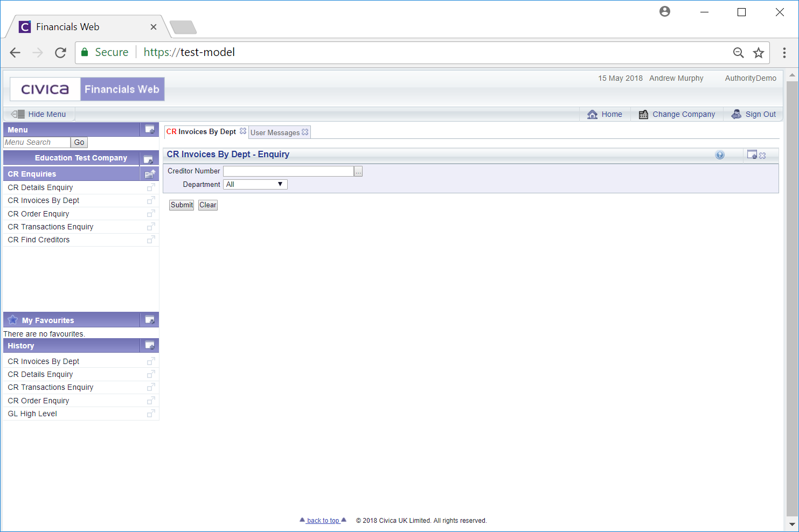
Task: Click the Change Company building icon
Action: pos(643,114)
